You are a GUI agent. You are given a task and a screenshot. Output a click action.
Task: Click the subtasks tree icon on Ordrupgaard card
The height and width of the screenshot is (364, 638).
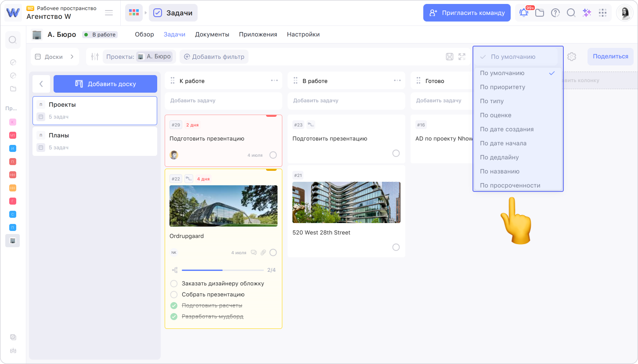pos(175,270)
